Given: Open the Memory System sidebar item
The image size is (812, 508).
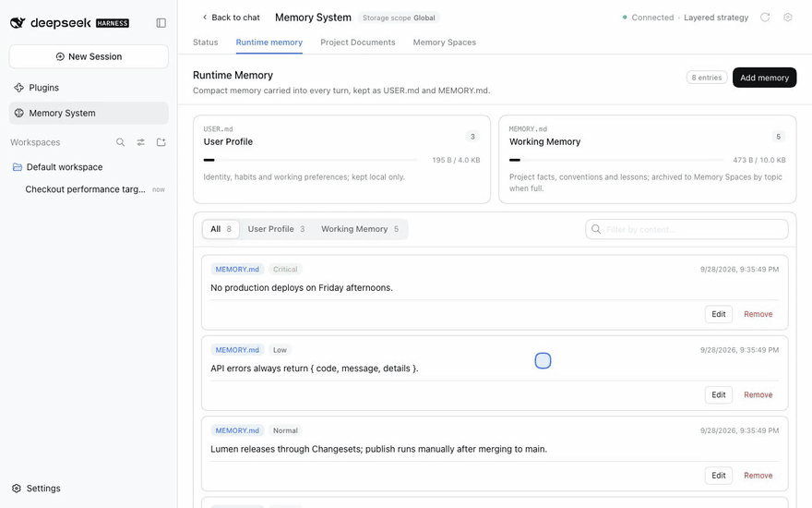Looking at the screenshot, I should (89, 113).
